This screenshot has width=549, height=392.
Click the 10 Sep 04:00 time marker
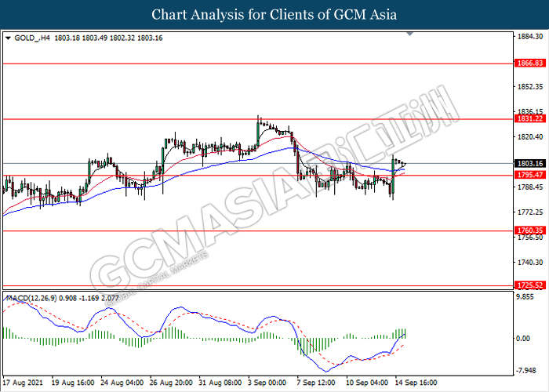click(x=367, y=383)
